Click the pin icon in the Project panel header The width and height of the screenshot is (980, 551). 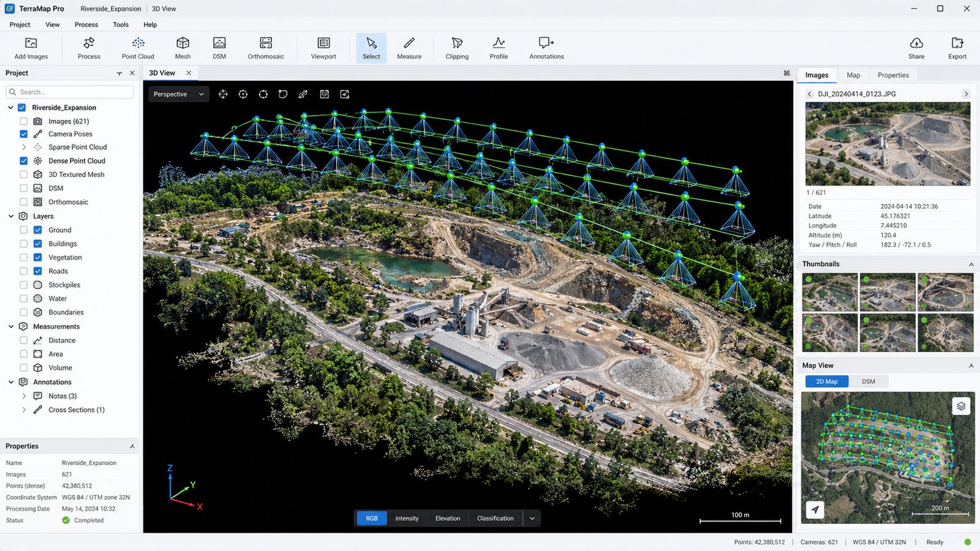(119, 73)
